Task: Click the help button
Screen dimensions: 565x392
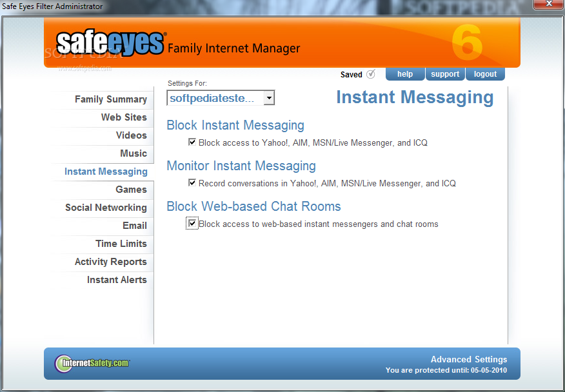Action: click(x=405, y=74)
